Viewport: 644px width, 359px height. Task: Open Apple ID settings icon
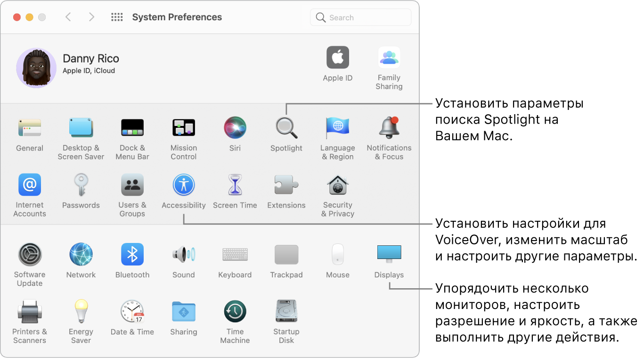click(x=338, y=58)
